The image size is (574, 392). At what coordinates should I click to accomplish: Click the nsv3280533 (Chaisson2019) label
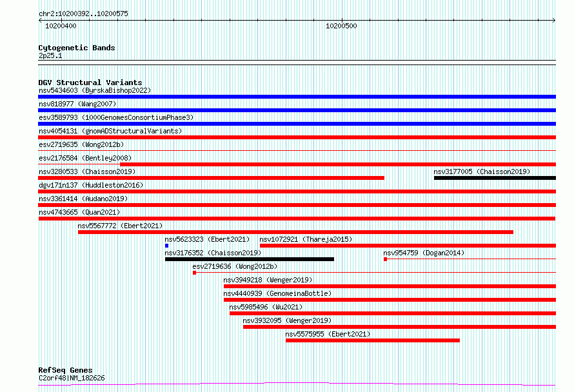[x=87, y=171]
